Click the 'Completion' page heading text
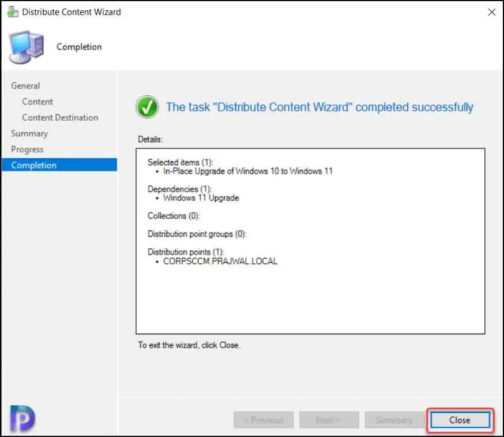The height and width of the screenshot is (437, 504). pos(79,47)
